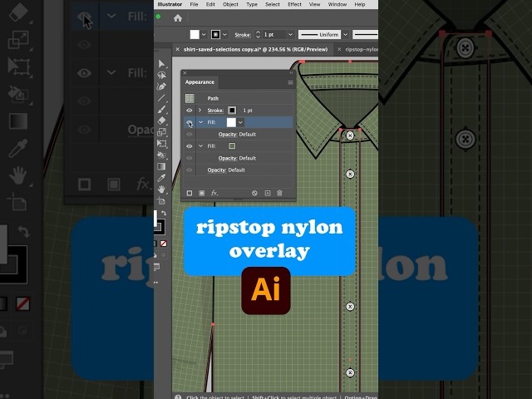Pick the Live Paint Bucket tool
The image size is (532, 399).
pos(162,155)
